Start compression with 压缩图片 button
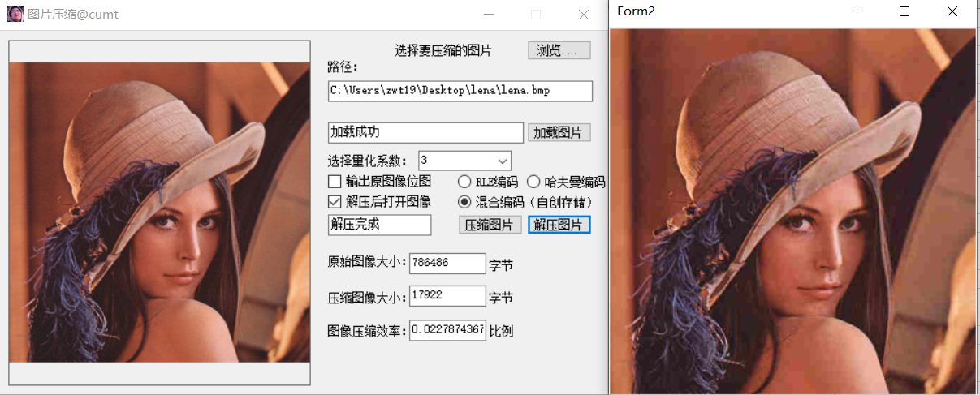 tap(490, 225)
